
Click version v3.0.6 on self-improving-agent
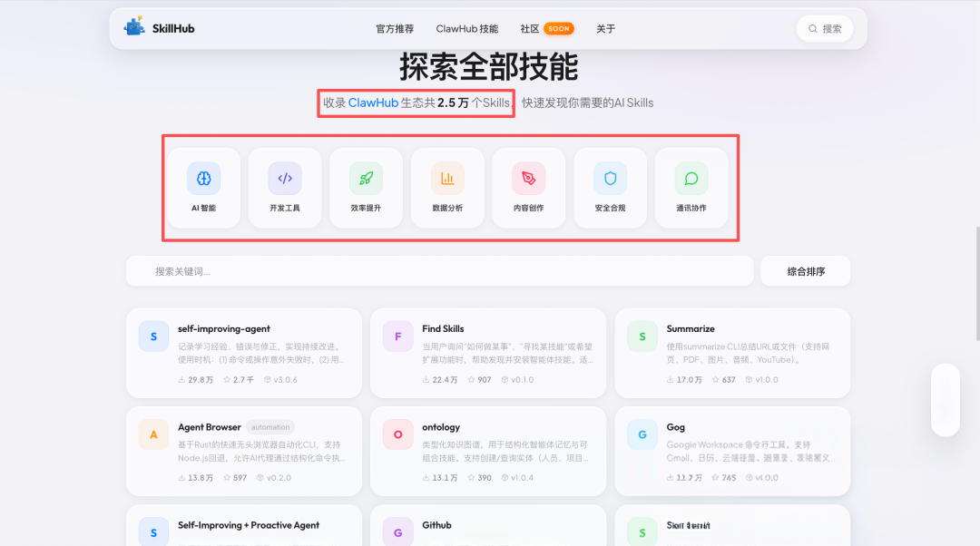tap(280, 380)
